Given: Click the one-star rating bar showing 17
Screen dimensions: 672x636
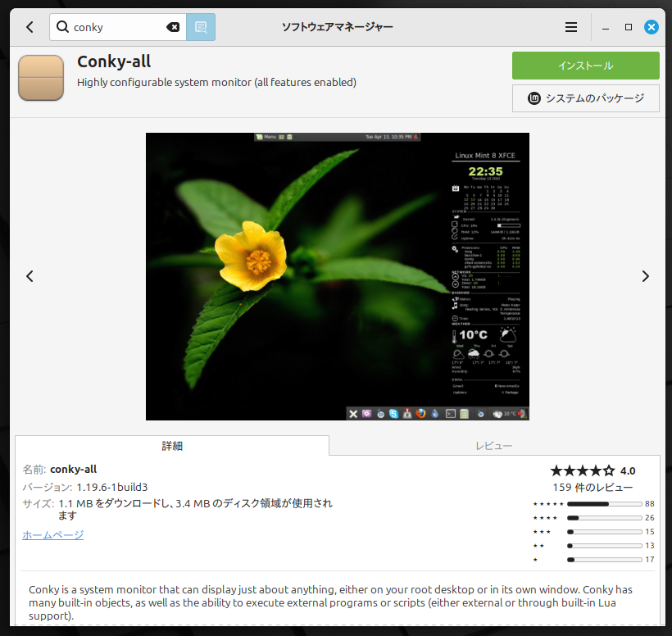Looking at the screenshot, I should [603, 560].
